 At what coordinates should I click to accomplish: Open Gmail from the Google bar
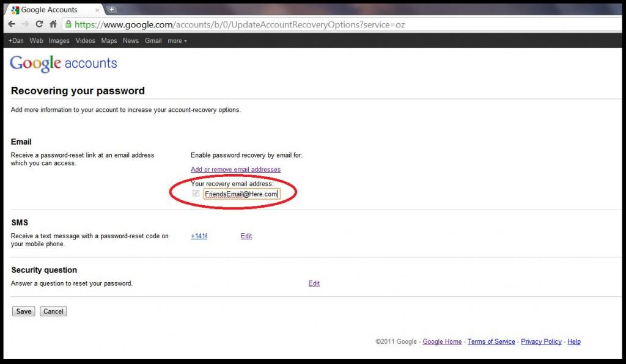point(153,41)
